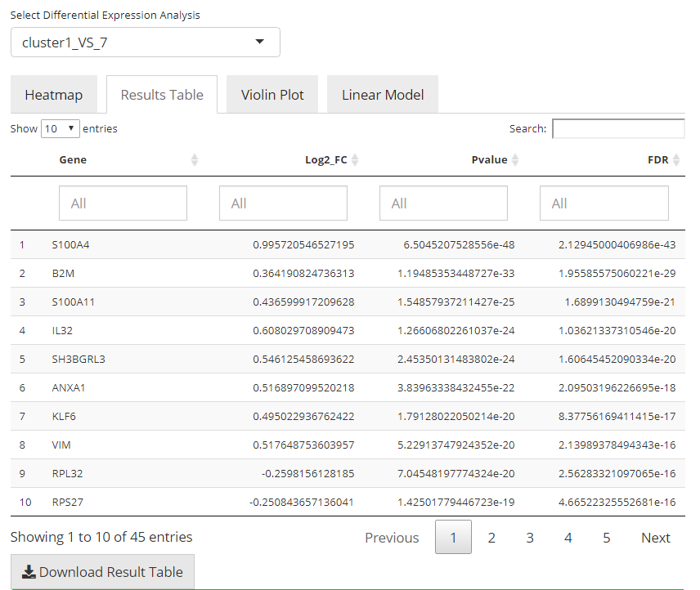Click the Gene column filter field
The image size is (700, 590).
123,203
